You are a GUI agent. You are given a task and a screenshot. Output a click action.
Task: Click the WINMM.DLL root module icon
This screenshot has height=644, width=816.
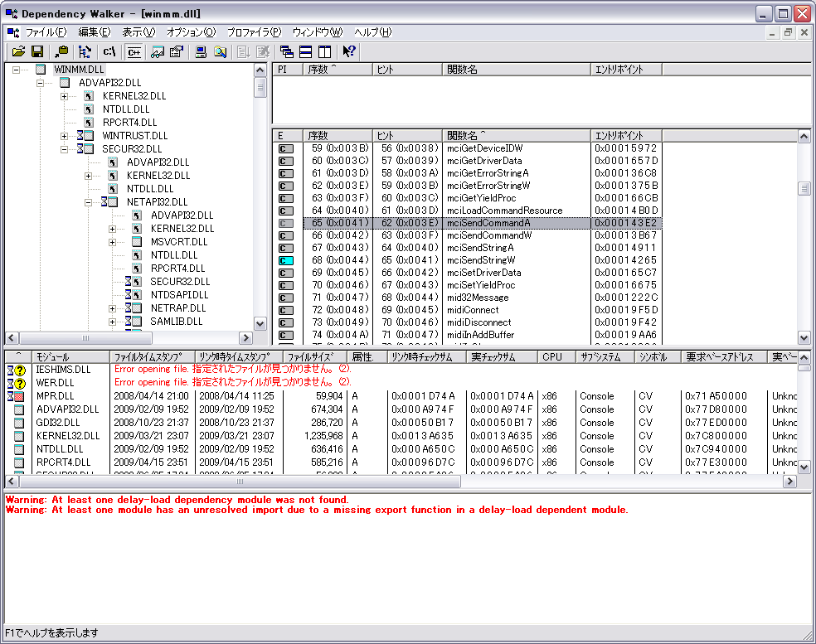[41, 69]
